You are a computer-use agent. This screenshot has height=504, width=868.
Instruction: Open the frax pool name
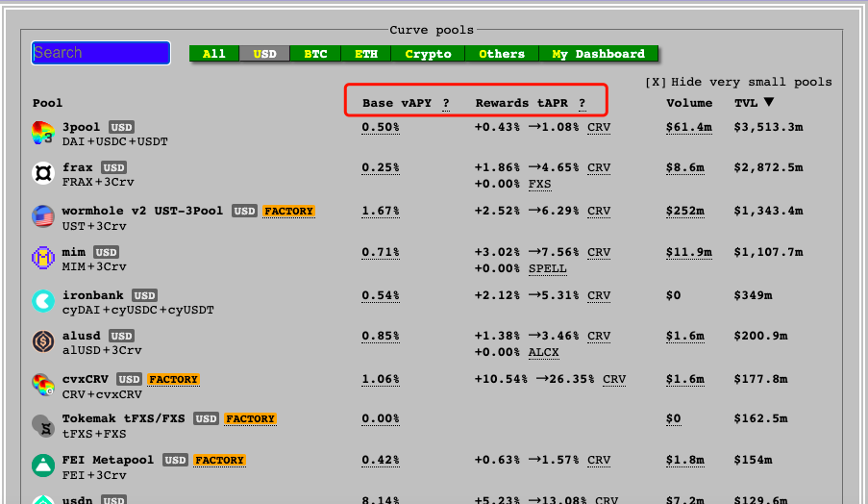tap(78, 167)
